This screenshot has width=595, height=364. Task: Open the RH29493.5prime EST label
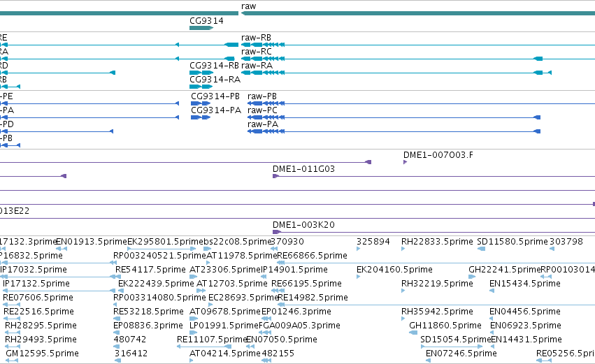pos(41,340)
